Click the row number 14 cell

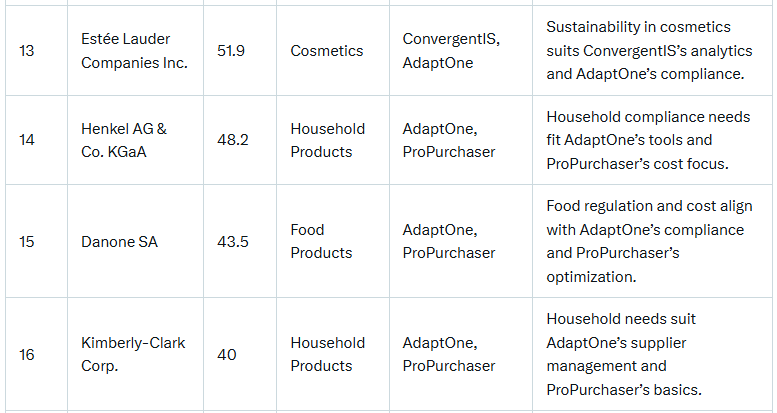click(27, 140)
